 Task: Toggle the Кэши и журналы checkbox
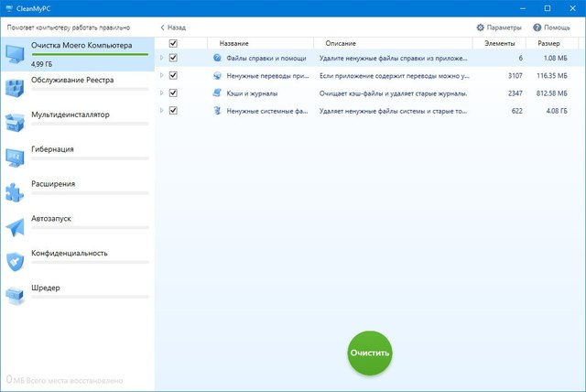point(173,93)
